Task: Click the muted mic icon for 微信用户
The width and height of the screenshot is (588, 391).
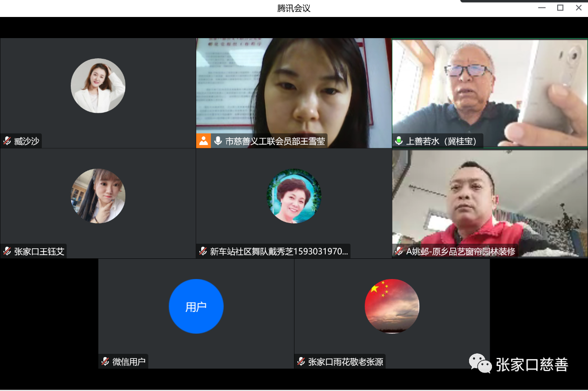Action: click(105, 362)
